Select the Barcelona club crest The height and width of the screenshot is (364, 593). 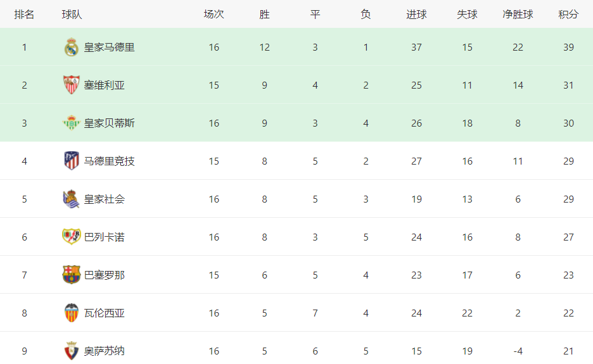(71, 275)
